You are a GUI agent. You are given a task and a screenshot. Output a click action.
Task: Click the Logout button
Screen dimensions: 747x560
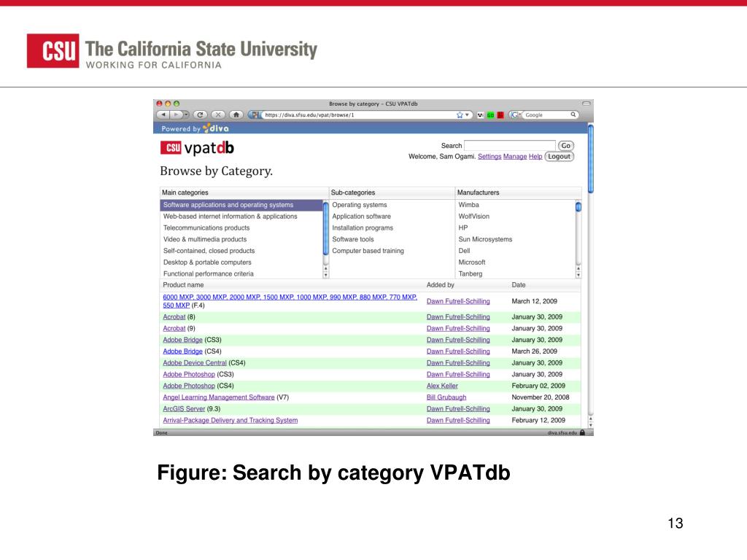560,157
